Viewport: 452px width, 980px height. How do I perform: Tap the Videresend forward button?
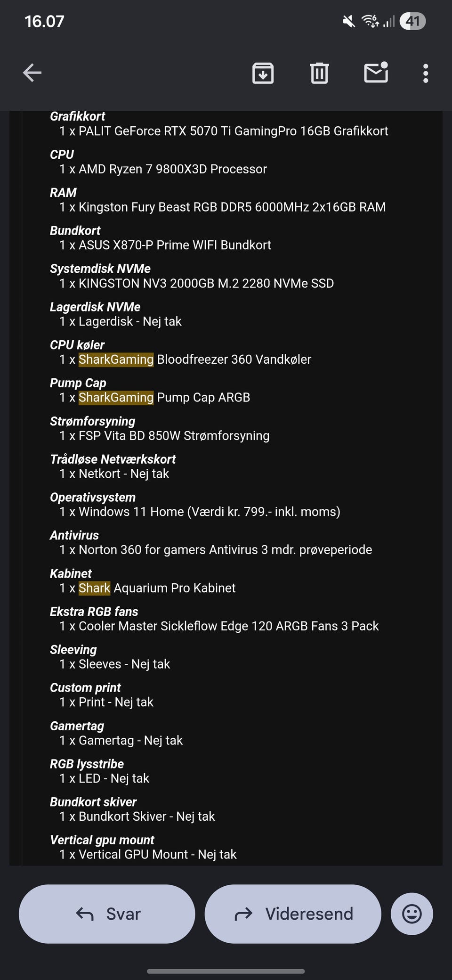point(293,914)
